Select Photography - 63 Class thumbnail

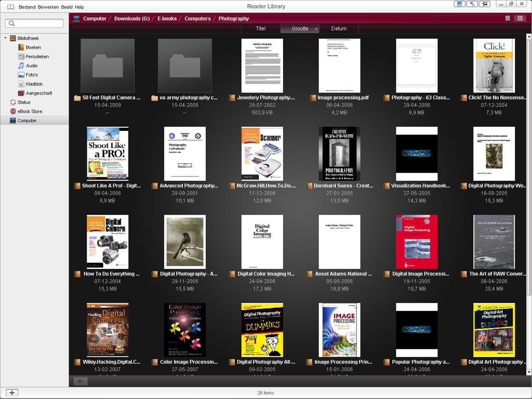pos(416,65)
